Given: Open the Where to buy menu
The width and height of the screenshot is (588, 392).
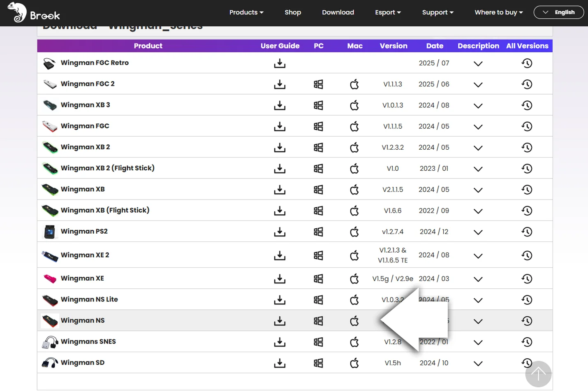Looking at the screenshot, I should 499,12.
